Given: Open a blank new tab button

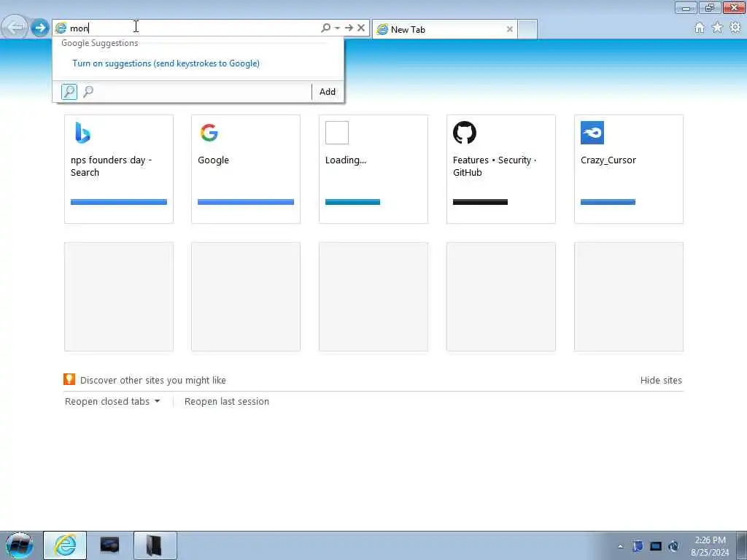Looking at the screenshot, I should click(x=527, y=29).
